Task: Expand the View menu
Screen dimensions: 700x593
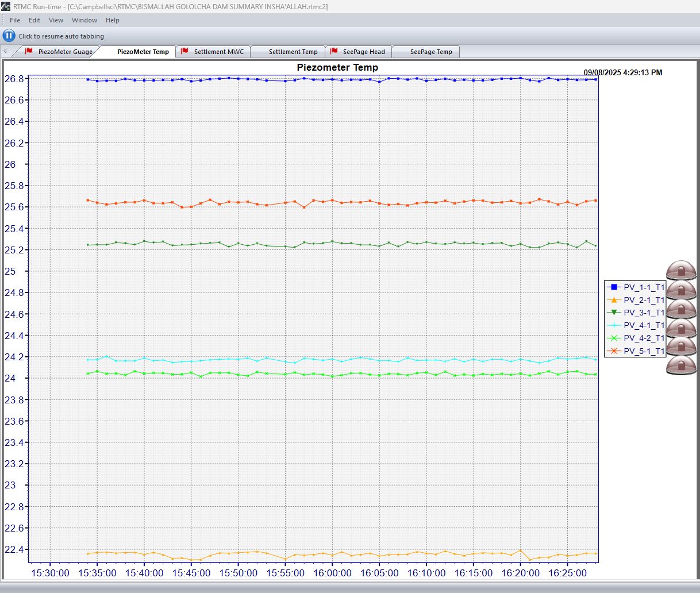Action: pos(56,20)
